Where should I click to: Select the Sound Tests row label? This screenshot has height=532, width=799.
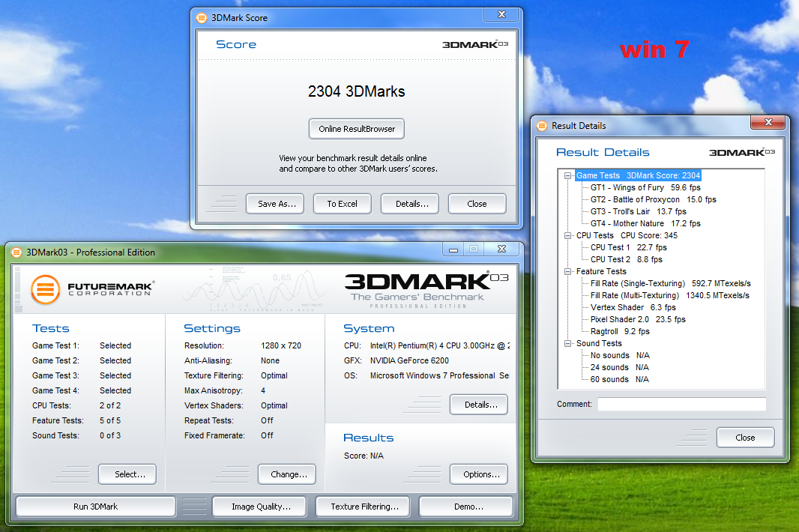coord(600,343)
